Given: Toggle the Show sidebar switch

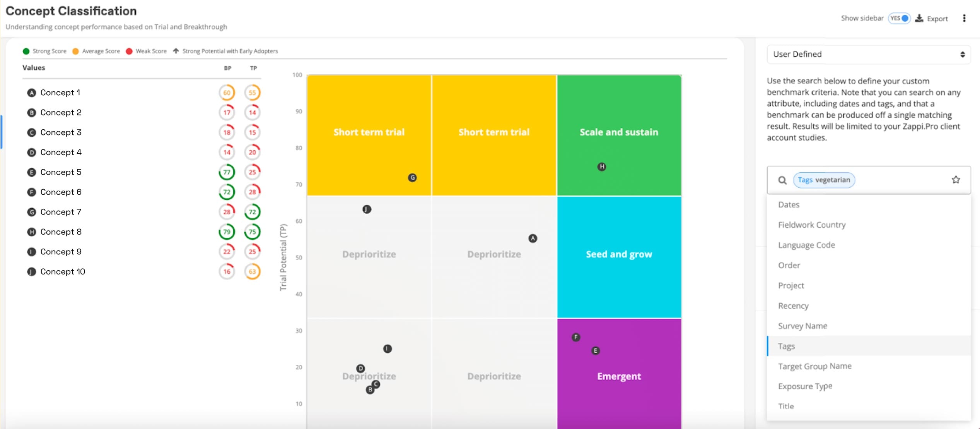Looking at the screenshot, I should (899, 18).
